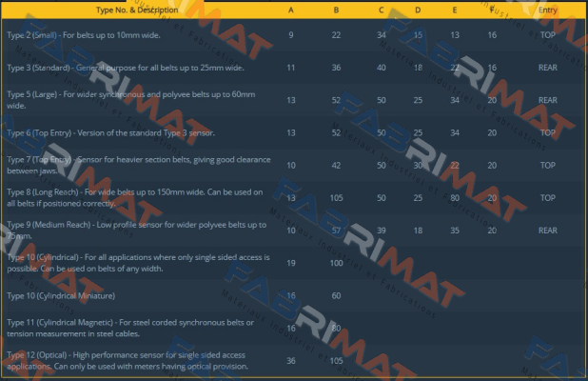Viewport: 588px width, 381px height.
Task: Click the A value 11 in Type 3 row
Action: [x=291, y=68]
